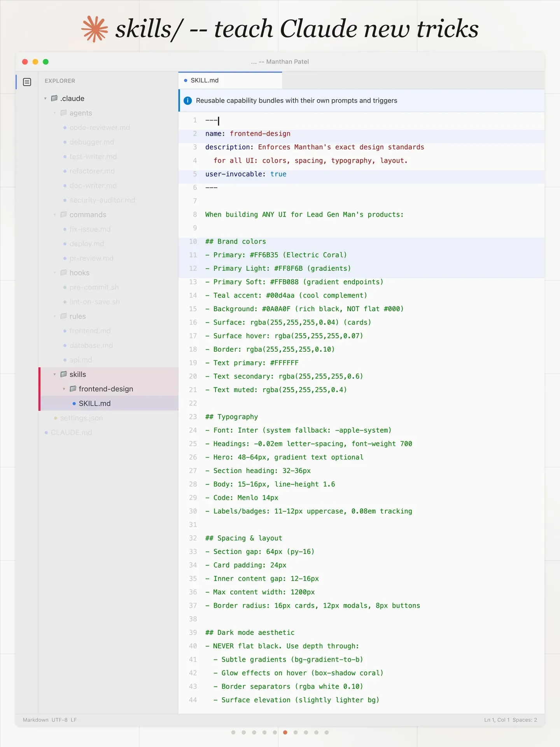
Task: Click the '## Dark mode aesthetic' heading
Action: pos(250,633)
